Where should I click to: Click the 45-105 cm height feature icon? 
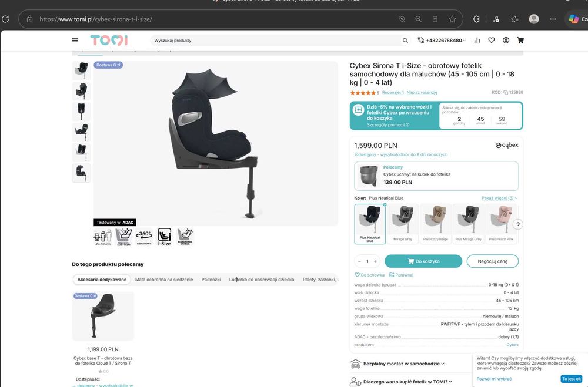(103, 237)
